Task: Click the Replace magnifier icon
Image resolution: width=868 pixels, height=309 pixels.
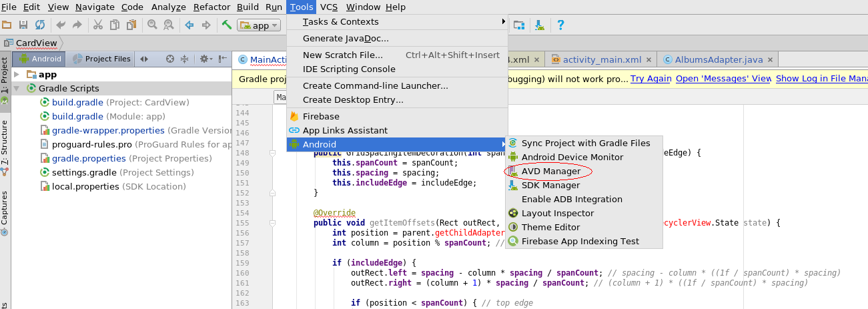Action: [169, 25]
